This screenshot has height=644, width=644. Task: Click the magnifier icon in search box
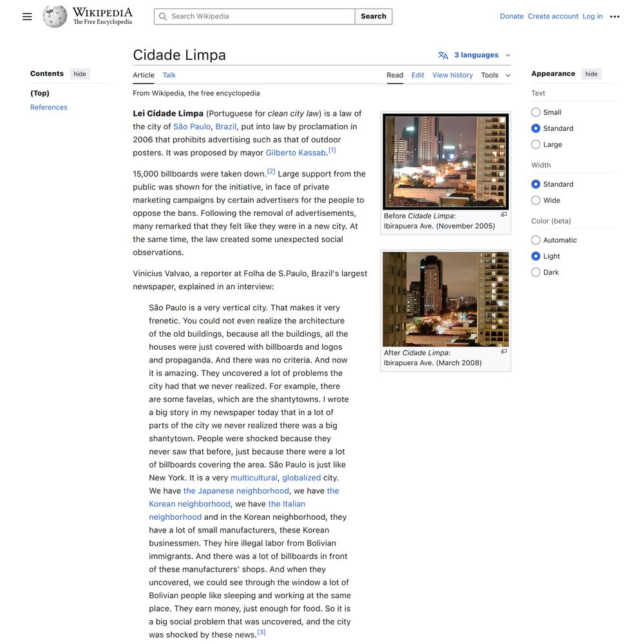[x=163, y=17]
